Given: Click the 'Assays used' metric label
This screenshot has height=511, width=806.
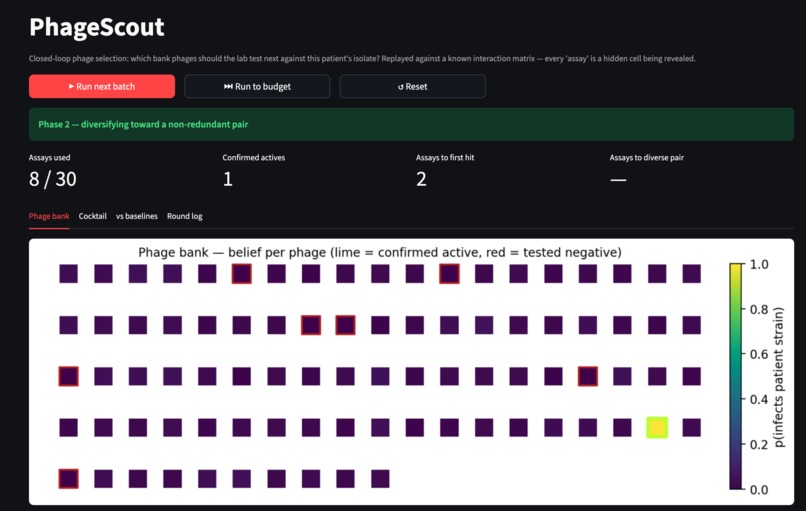Looking at the screenshot, I should 49,158.
